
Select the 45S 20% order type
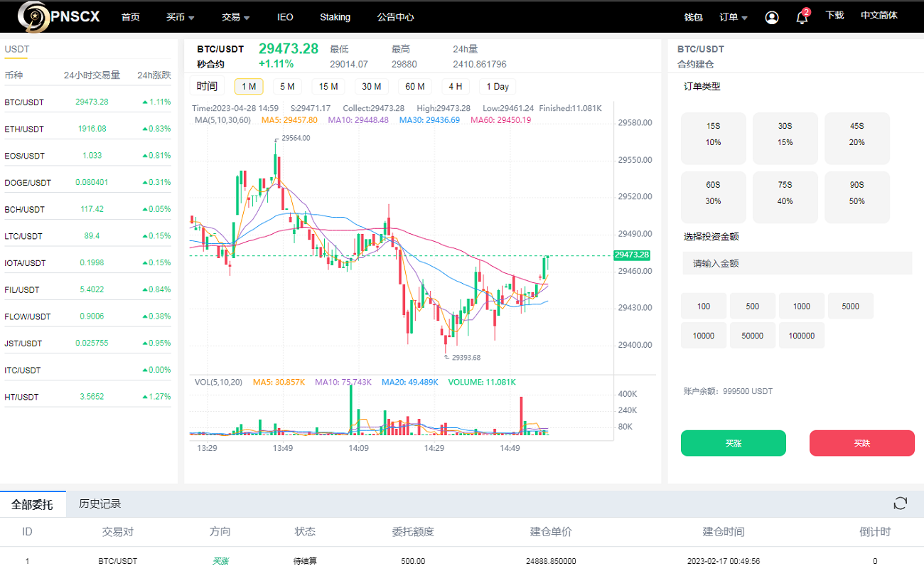tap(857, 138)
